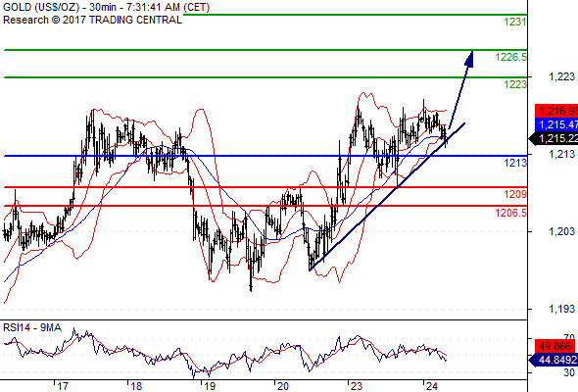
Task: Select date marker 24 on time axis
Action: (x=431, y=386)
